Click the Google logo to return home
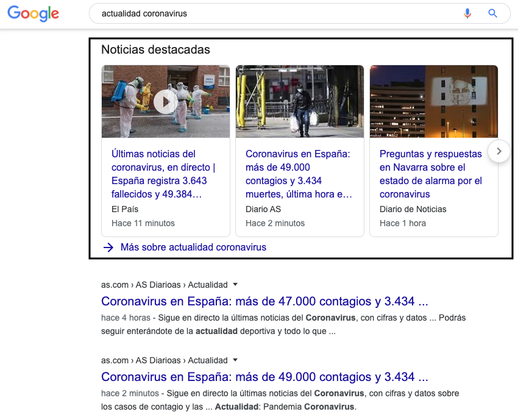The image size is (518, 420). (x=32, y=13)
